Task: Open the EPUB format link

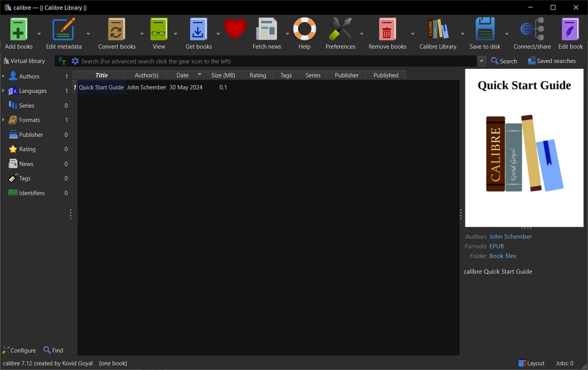Action: point(496,246)
